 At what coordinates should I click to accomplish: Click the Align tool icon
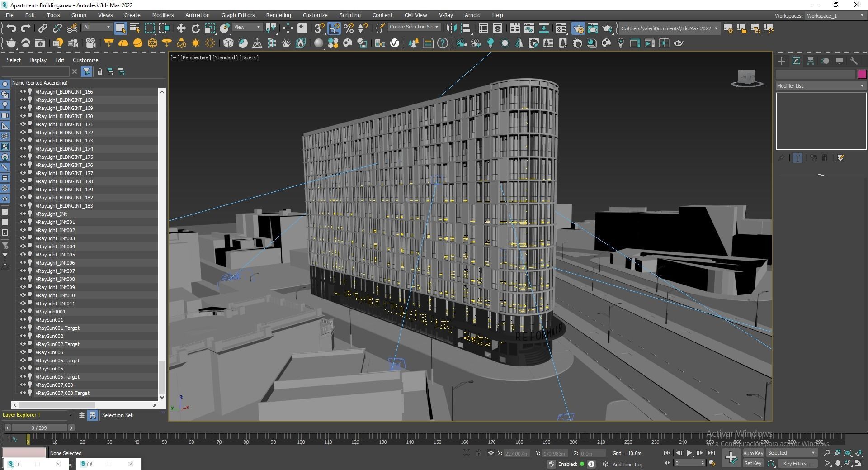[x=466, y=28]
